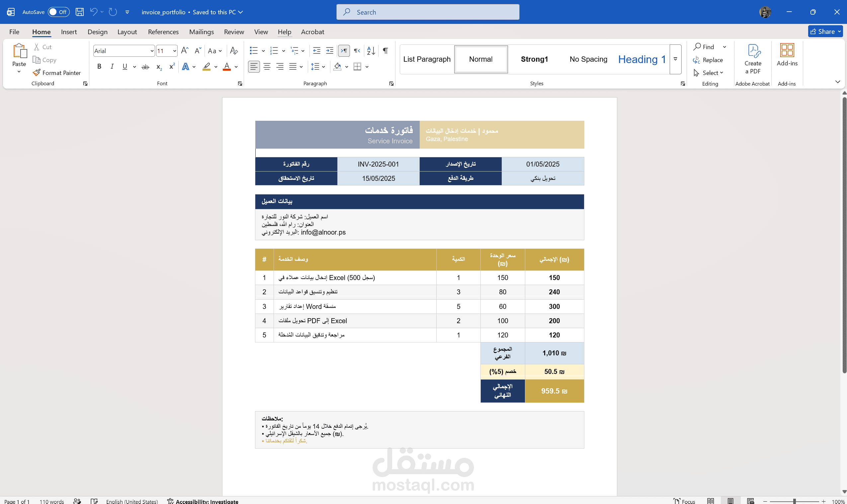Toggle Italic formatting
847x504 pixels.
[x=112, y=67]
